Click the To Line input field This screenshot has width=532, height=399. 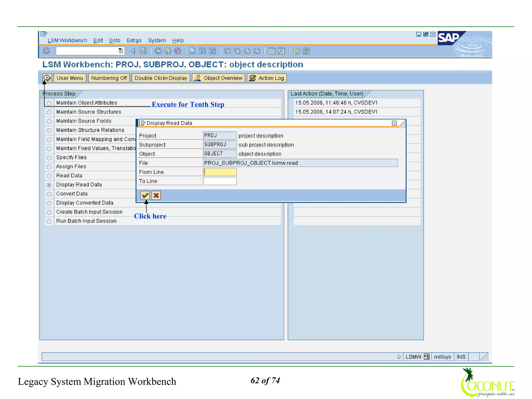[220, 181]
